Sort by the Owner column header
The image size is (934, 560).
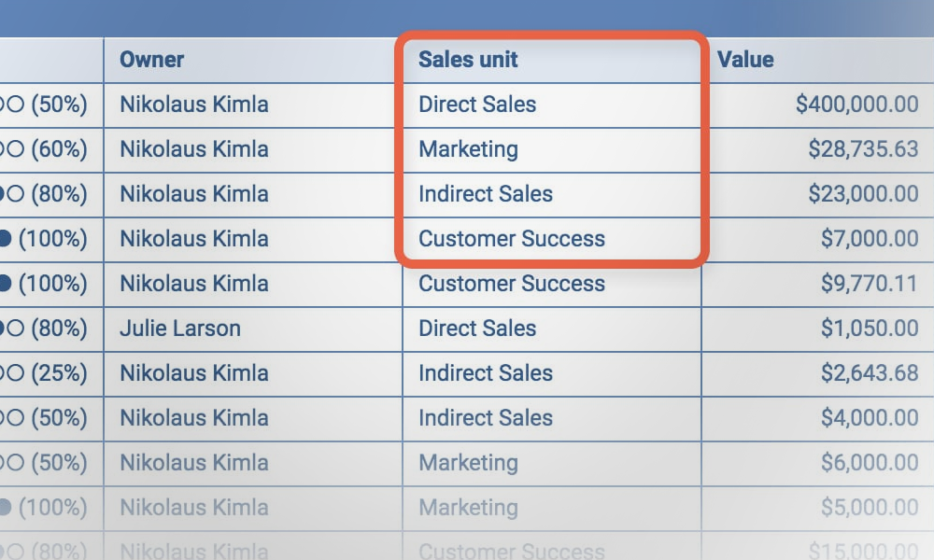coord(152,60)
